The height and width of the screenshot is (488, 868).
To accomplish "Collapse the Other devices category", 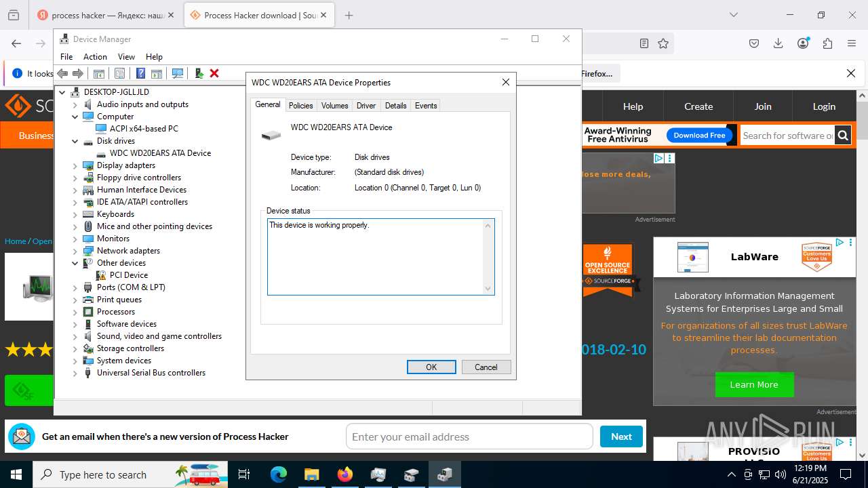I will point(75,263).
